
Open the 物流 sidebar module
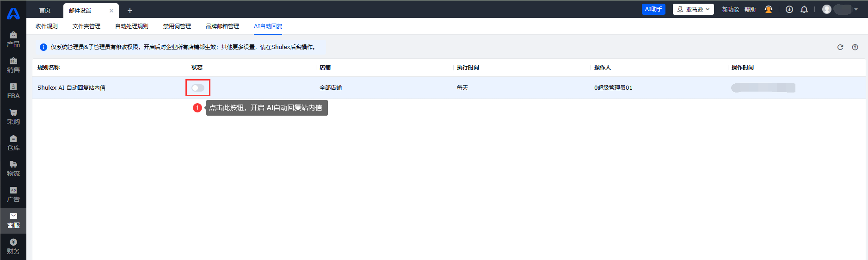click(x=13, y=169)
